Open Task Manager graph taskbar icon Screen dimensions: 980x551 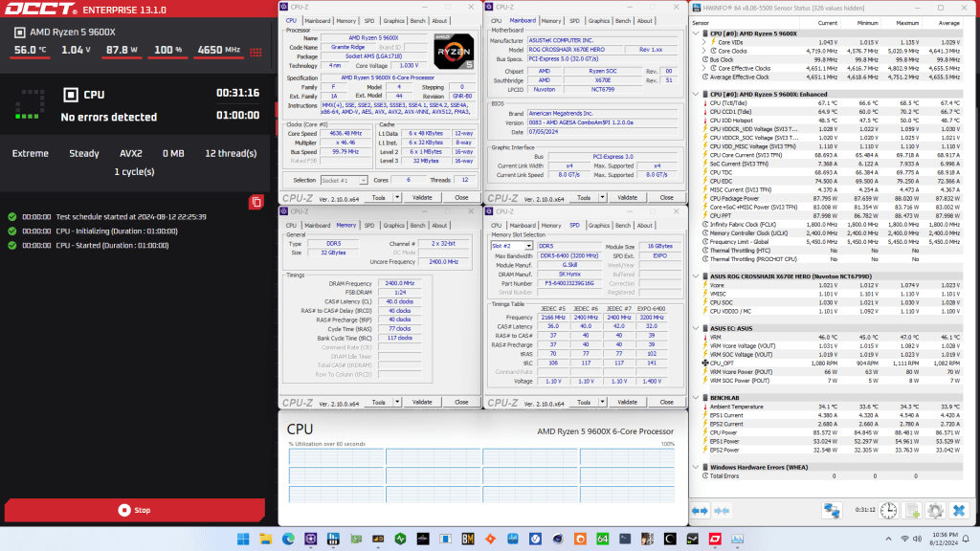(738, 539)
